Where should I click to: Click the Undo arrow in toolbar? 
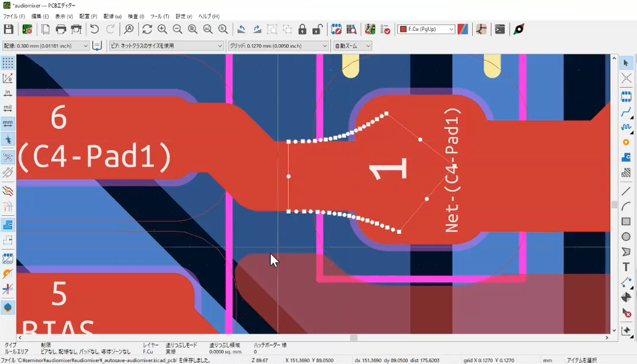point(95,29)
